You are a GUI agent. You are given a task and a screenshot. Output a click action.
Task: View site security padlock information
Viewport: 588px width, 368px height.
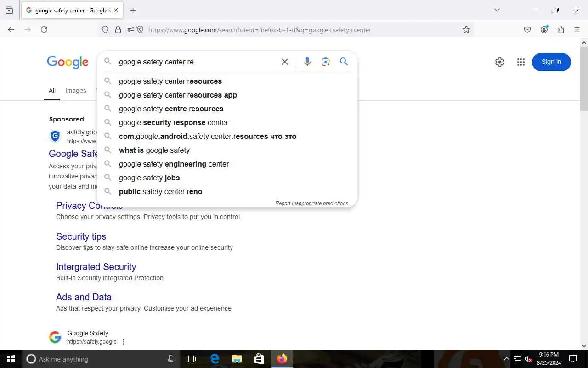[x=118, y=29]
